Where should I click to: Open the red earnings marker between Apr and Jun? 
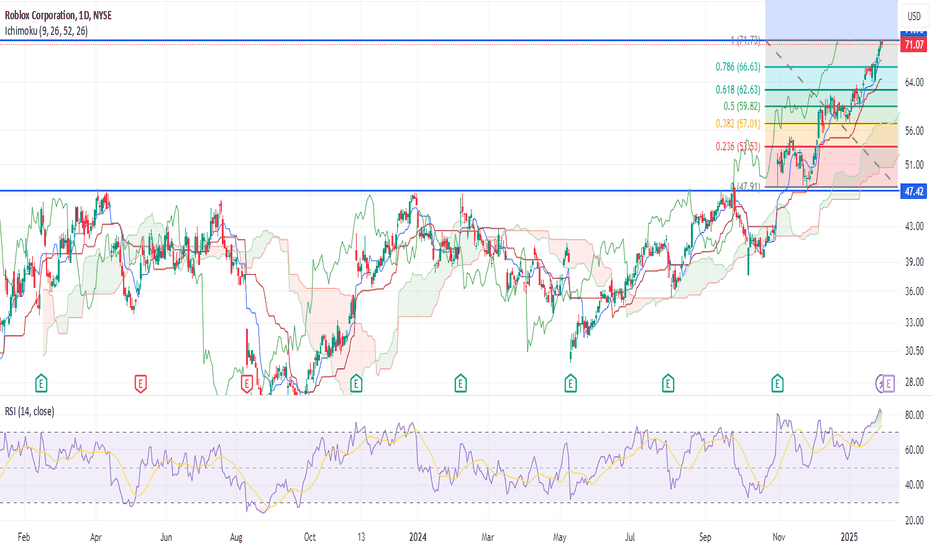click(140, 384)
